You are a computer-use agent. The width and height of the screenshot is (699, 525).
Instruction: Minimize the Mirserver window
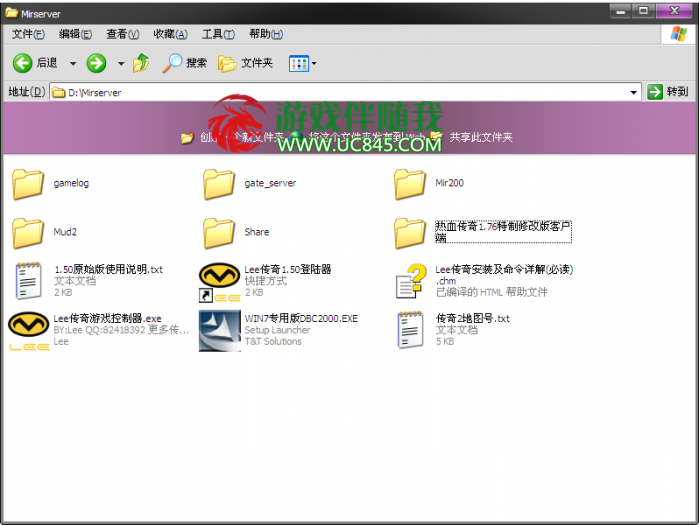point(620,11)
